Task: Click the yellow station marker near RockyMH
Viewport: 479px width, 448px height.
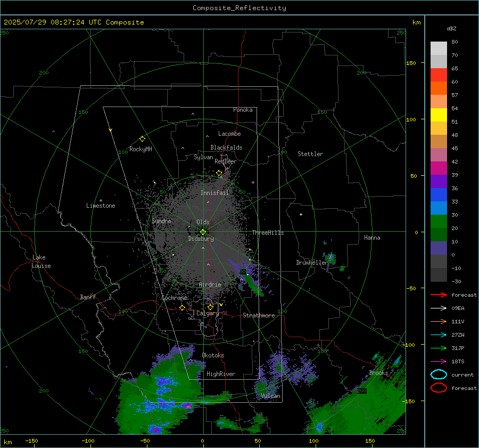Action: [142, 139]
